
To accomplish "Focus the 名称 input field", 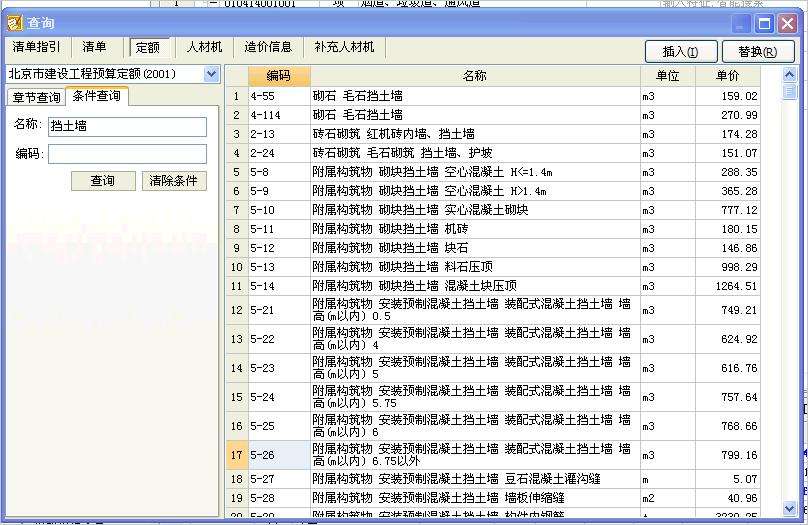I will coord(127,126).
